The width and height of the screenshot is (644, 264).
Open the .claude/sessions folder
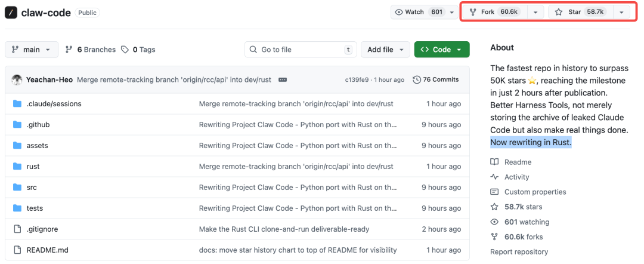click(54, 104)
